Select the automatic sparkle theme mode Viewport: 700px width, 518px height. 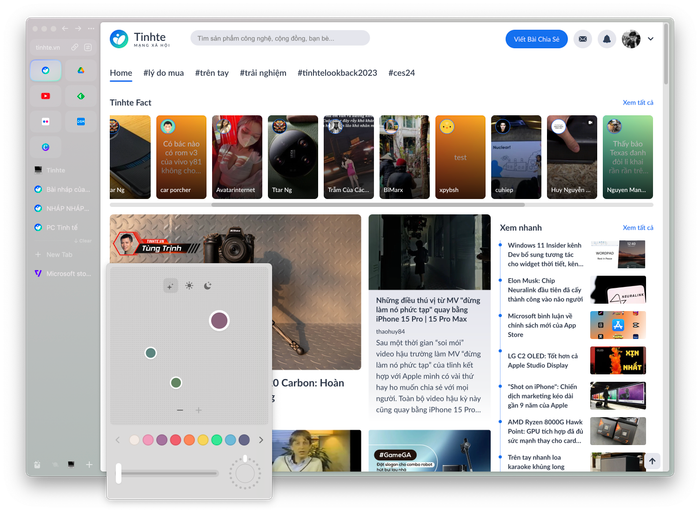[171, 286]
